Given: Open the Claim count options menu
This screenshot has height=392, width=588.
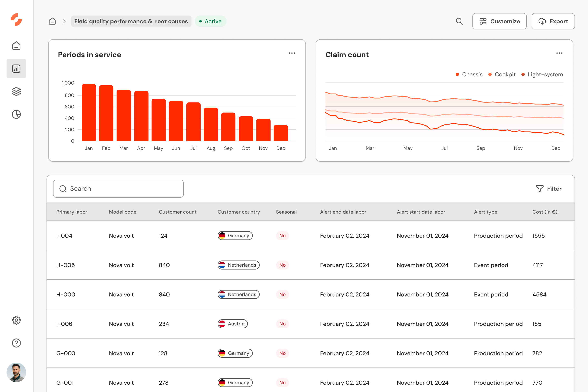Looking at the screenshot, I should (x=559, y=53).
